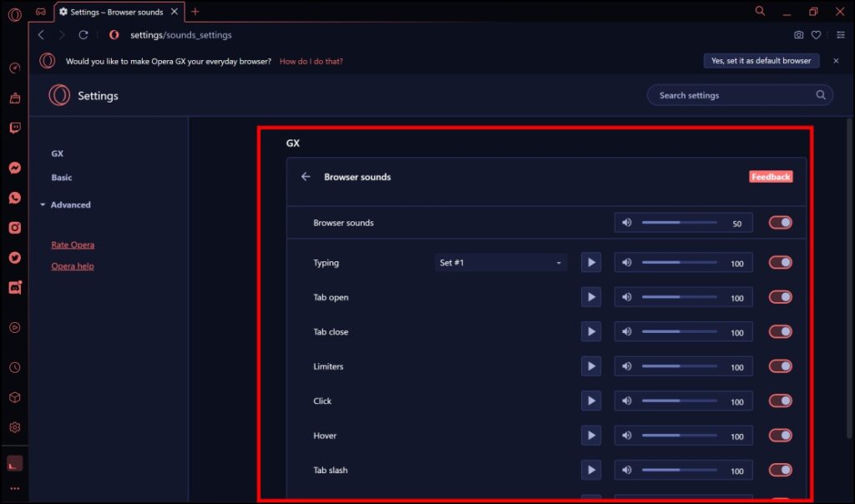The height and width of the screenshot is (504, 855).
Task: Go back to the previous page
Action: (x=41, y=35)
